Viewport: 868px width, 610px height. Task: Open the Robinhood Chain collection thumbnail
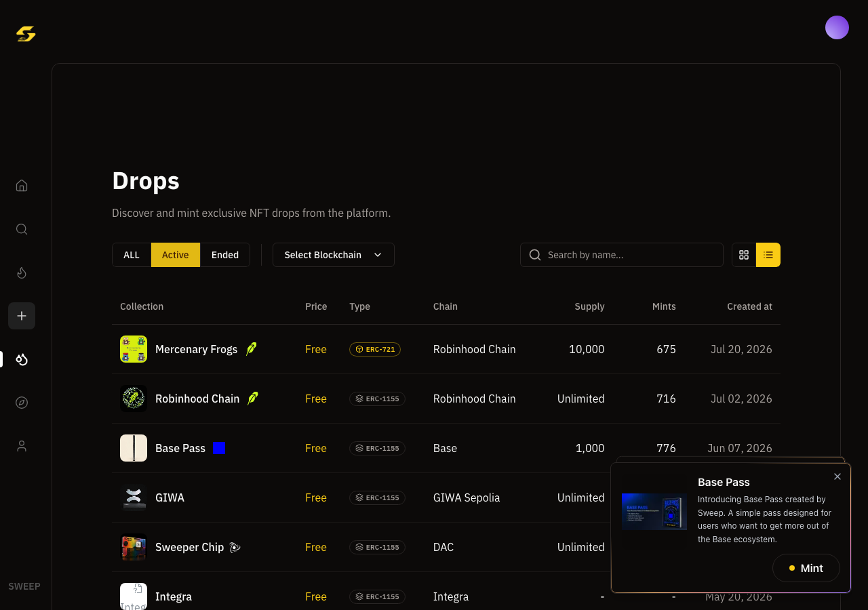click(x=134, y=399)
